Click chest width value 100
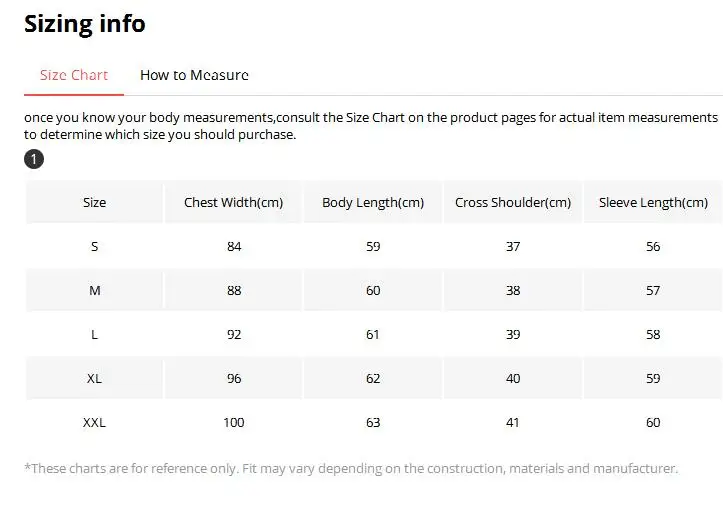 tap(234, 423)
